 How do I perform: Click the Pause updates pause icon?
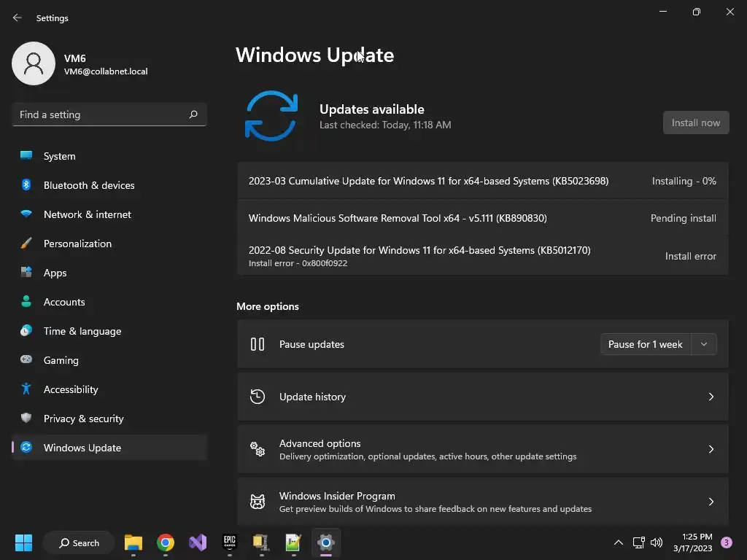pos(258,344)
